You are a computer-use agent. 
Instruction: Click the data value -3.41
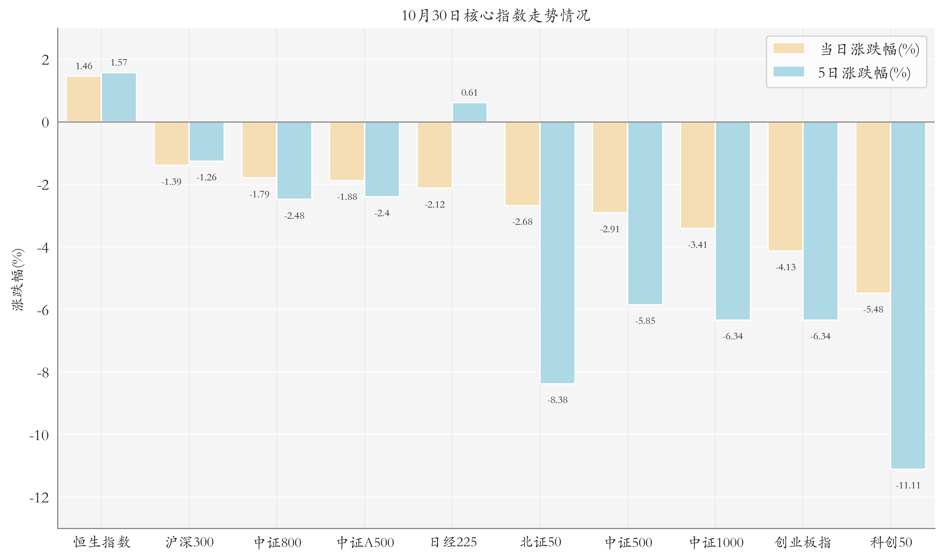(697, 245)
